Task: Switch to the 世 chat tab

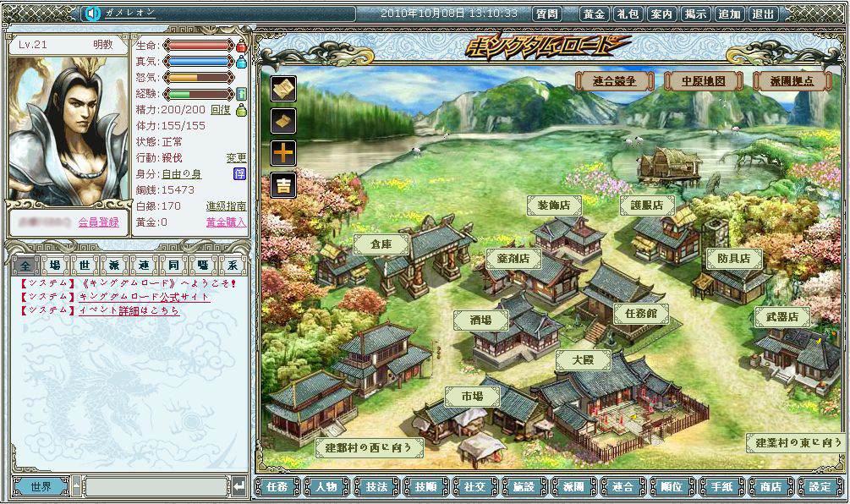Action: [82, 266]
